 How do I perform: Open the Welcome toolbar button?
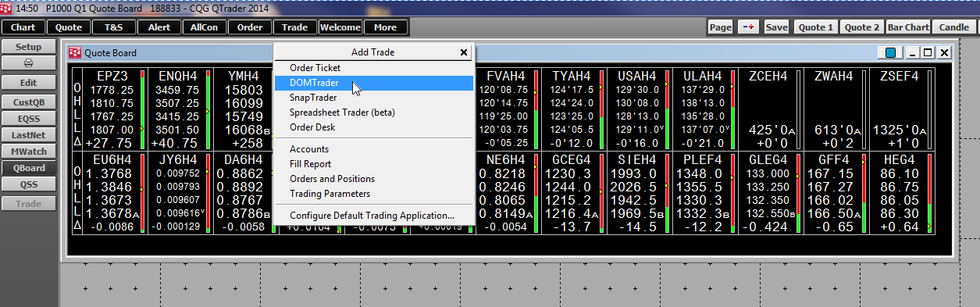coord(340,27)
